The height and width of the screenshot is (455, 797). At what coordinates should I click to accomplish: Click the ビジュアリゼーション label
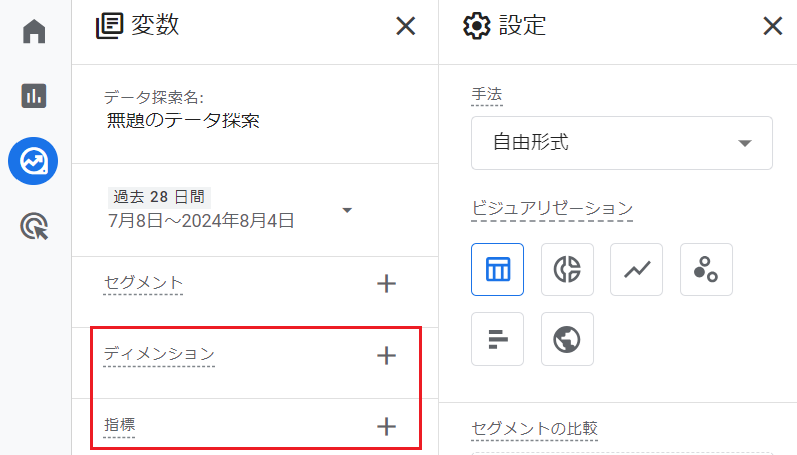coord(552,208)
